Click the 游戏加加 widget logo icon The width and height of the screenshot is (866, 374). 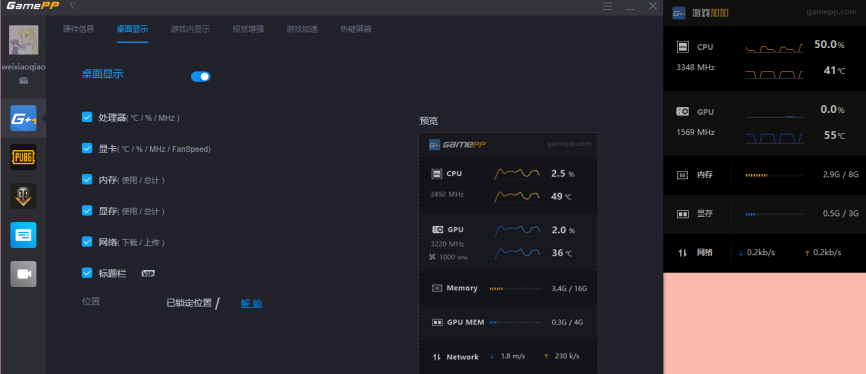pos(679,13)
